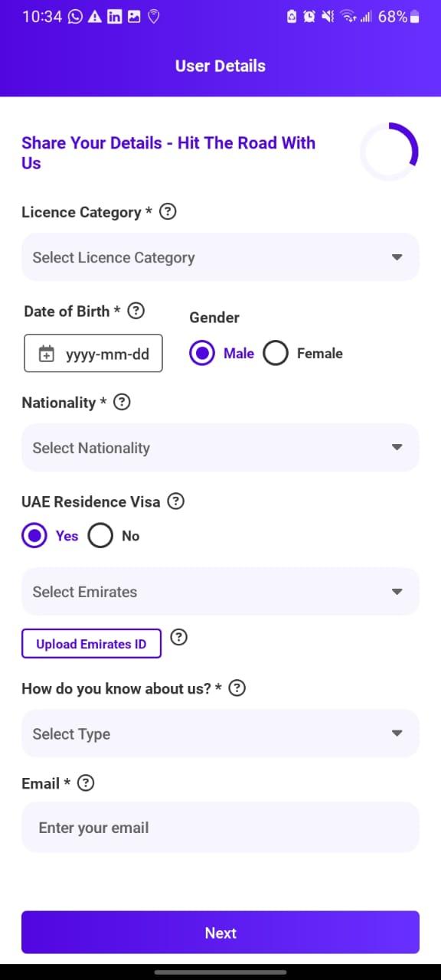Tap calendar icon in date field
Image resolution: width=441 pixels, height=980 pixels.
pyautogui.click(x=47, y=354)
